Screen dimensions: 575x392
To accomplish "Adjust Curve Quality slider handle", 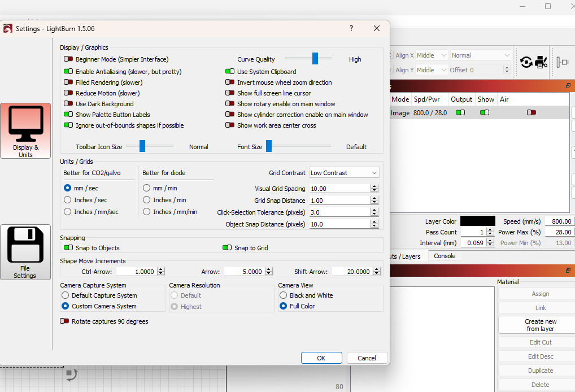I will [x=315, y=58].
